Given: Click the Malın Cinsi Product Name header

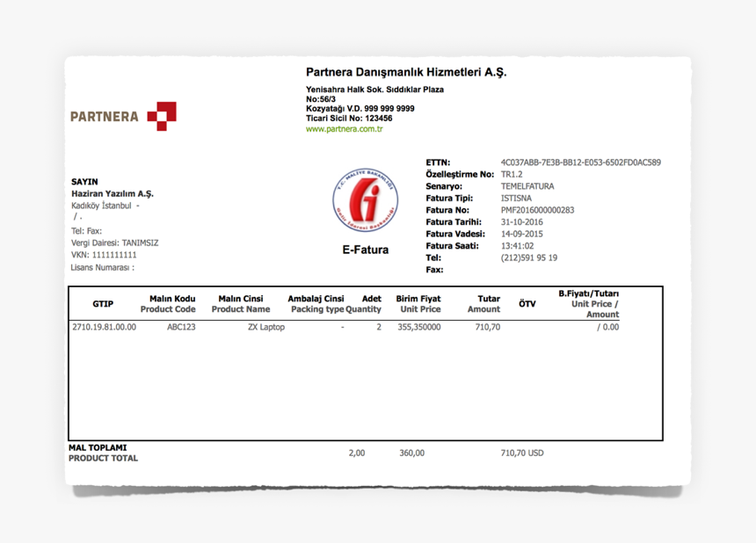Looking at the screenshot, I should [241, 304].
